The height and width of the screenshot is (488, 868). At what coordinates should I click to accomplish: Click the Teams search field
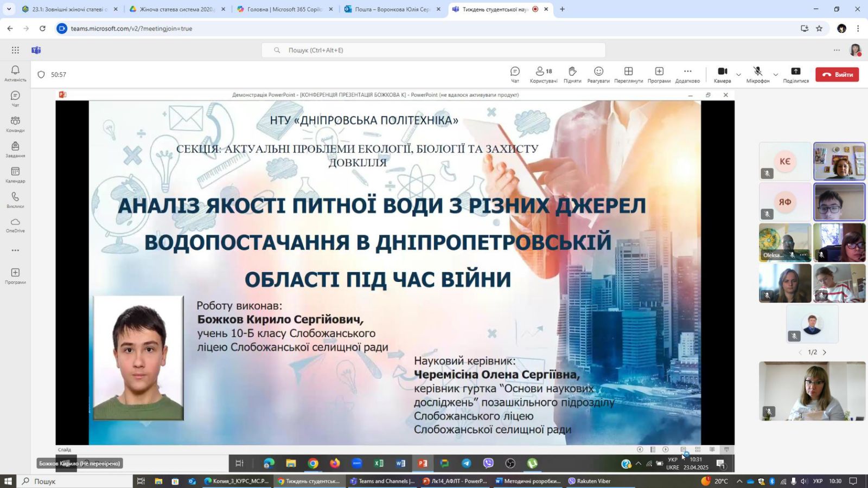click(x=433, y=50)
